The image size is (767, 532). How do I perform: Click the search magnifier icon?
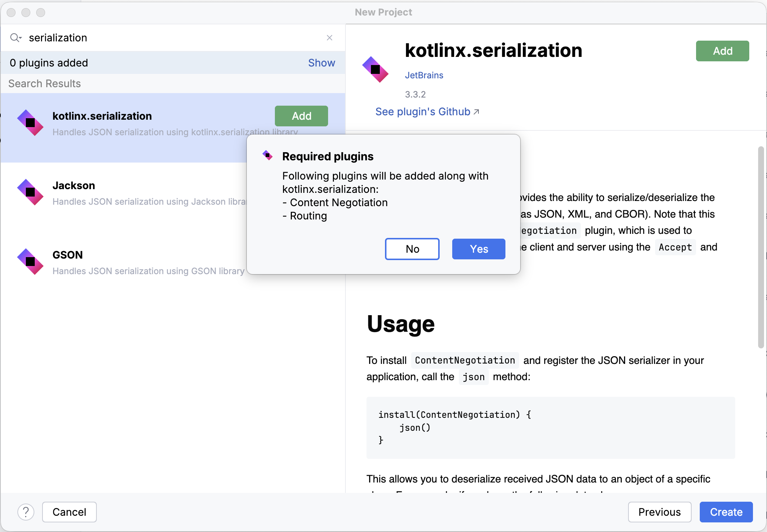[16, 38]
